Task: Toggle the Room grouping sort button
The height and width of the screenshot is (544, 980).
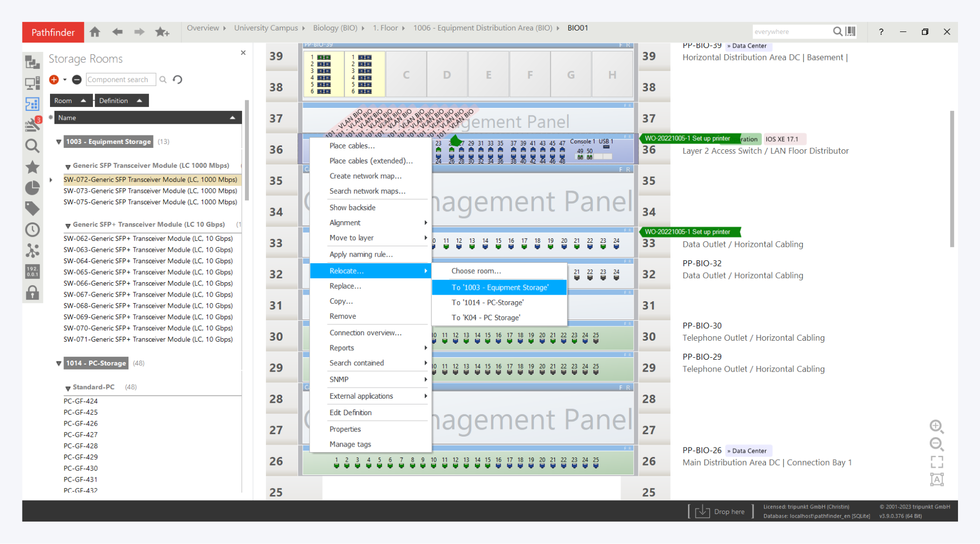Action: [70, 100]
